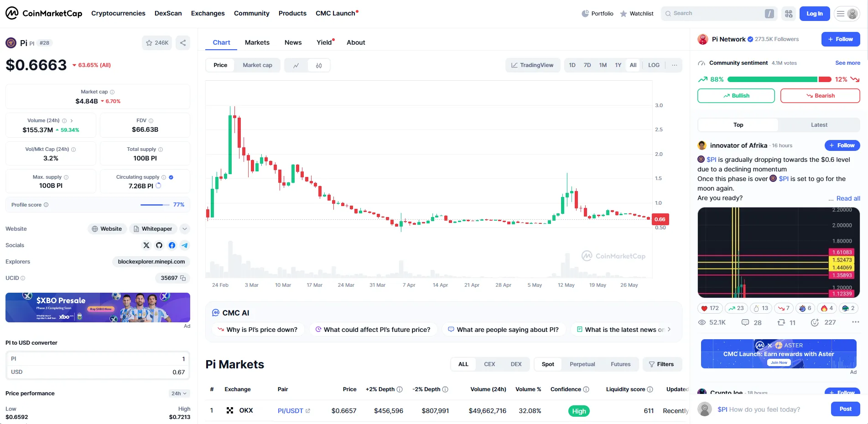React with heart on innovator of Afrika post
868x424 pixels.
click(x=710, y=308)
